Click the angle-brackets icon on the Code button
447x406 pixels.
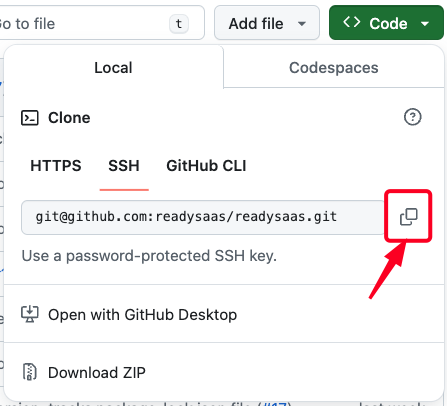pos(352,22)
